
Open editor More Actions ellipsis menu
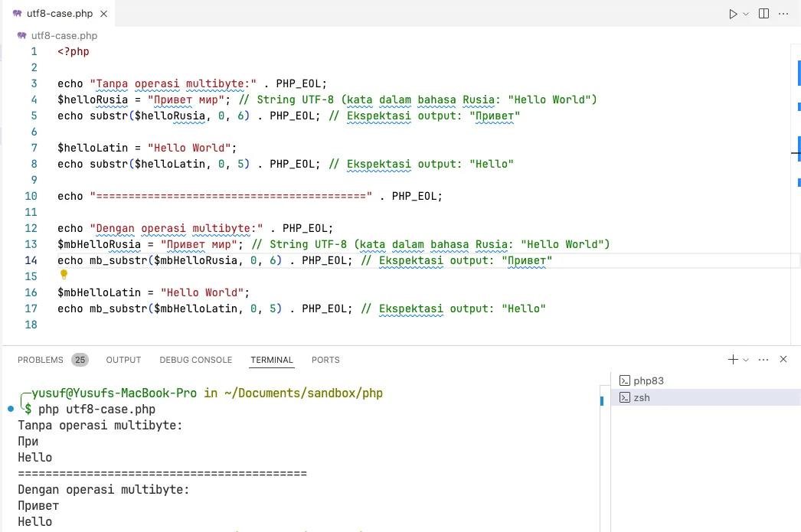[783, 14]
